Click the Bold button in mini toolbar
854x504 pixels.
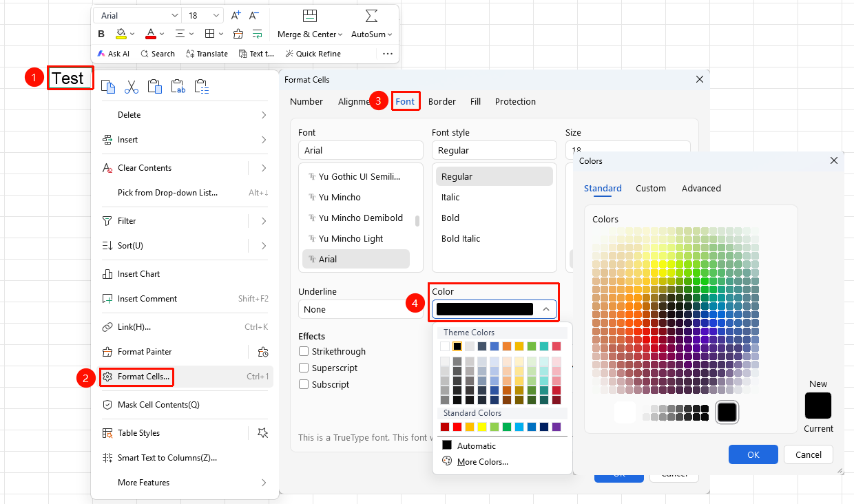pos(101,34)
